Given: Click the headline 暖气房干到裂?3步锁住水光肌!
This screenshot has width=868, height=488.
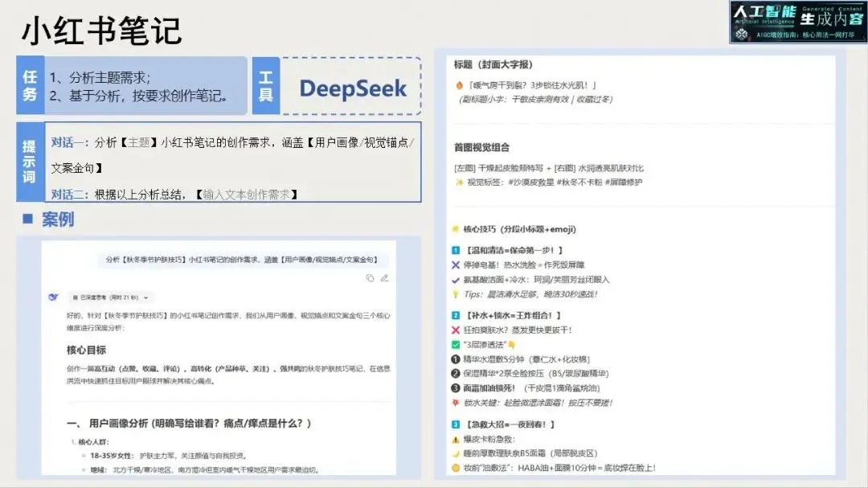Looking at the screenshot, I should coord(532,85).
